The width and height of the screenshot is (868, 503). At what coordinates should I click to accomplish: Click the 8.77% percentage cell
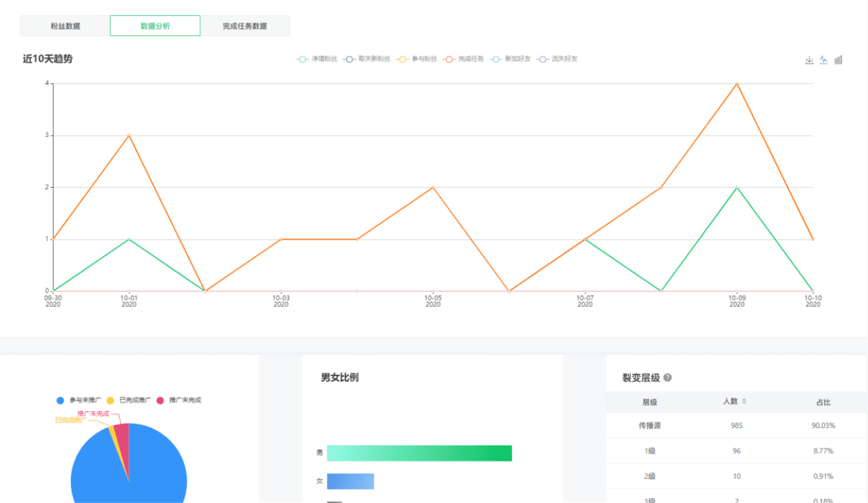823,451
